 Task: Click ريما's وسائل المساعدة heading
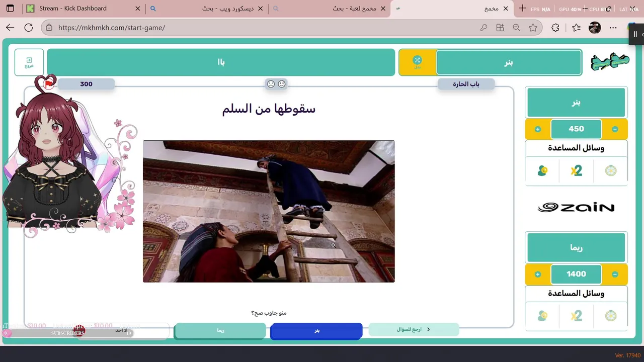point(576,294)
